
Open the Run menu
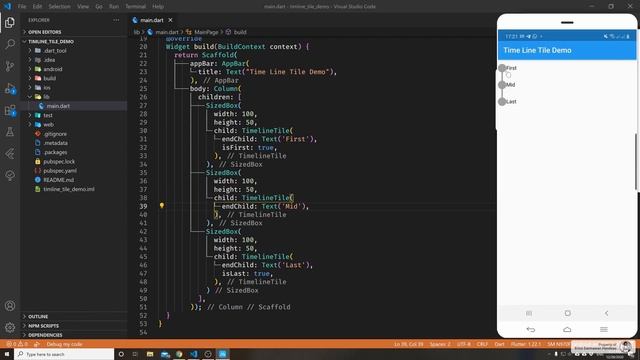point(114,7)
